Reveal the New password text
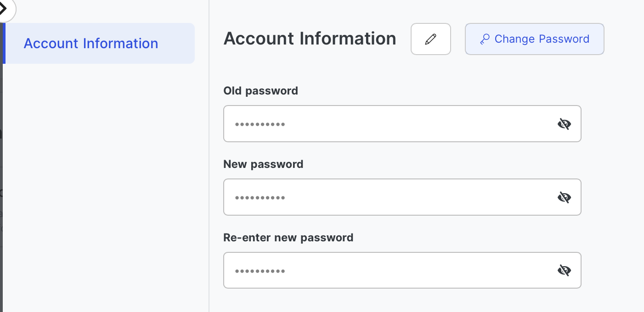Viewport: 644px width, 312px height. [564, 197]
